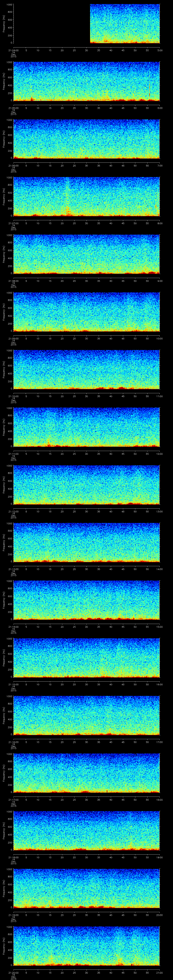The width and height of the screenshot is (173, 980).
Task: Click the Frequency (Hz) label of the 21:13:00 panel
Action: coord(4,543)
